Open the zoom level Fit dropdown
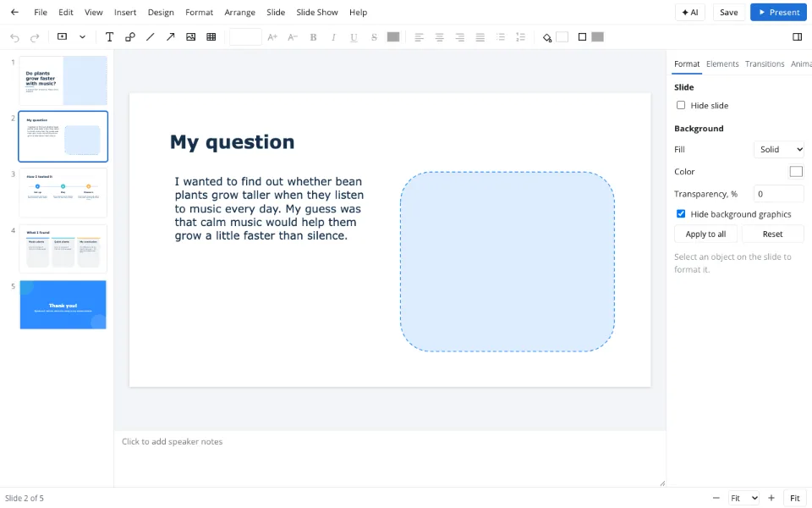 click(x=743, y=498)
